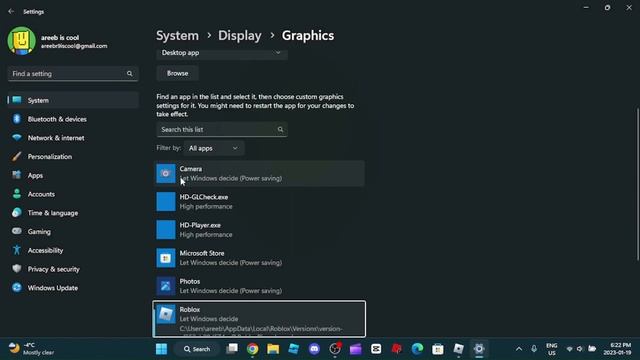Click the red app icon on taskbar
The width and height of the screenshot is (640, 360).
click(397, 349)
